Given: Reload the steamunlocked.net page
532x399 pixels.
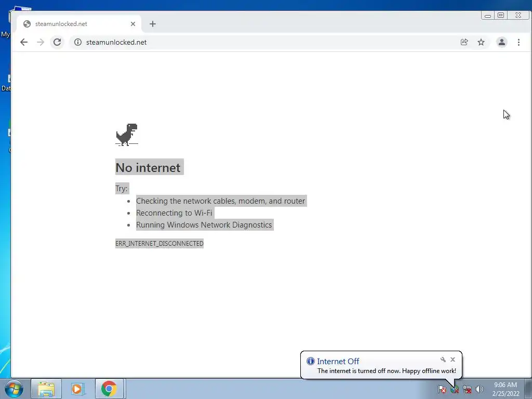Looking at the screenshot, I should [57, 42].
